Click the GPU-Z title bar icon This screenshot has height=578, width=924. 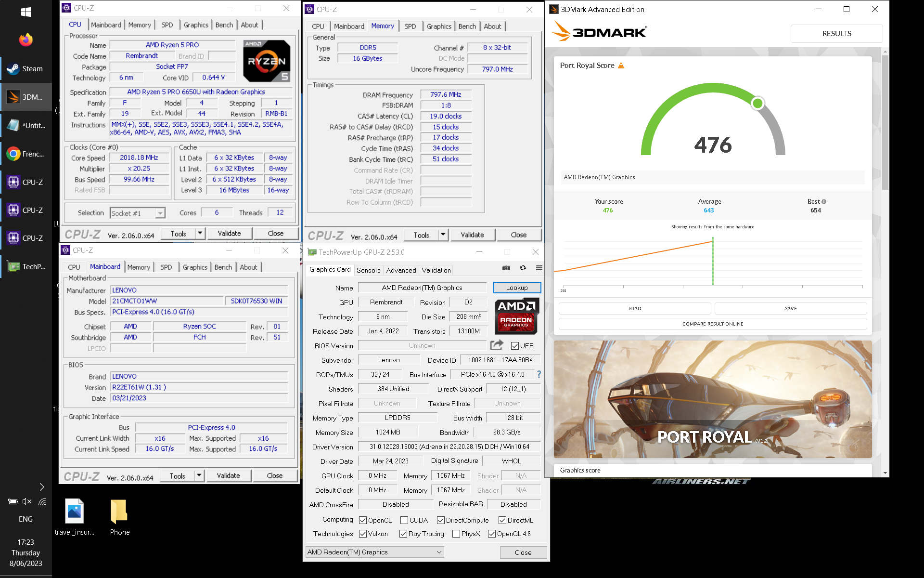pyautogui.click(x=312, y=252)
